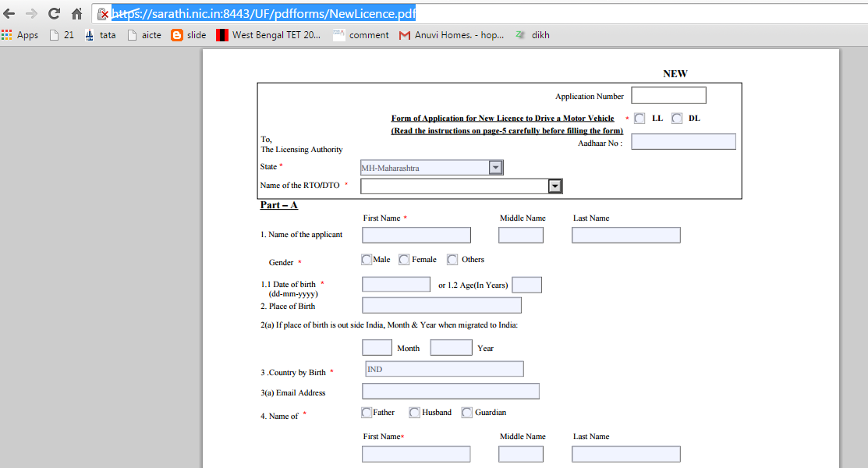Click the applicant Middle Name field
The height and width of the screenshot is (468, 868).
tap(521, 236)
